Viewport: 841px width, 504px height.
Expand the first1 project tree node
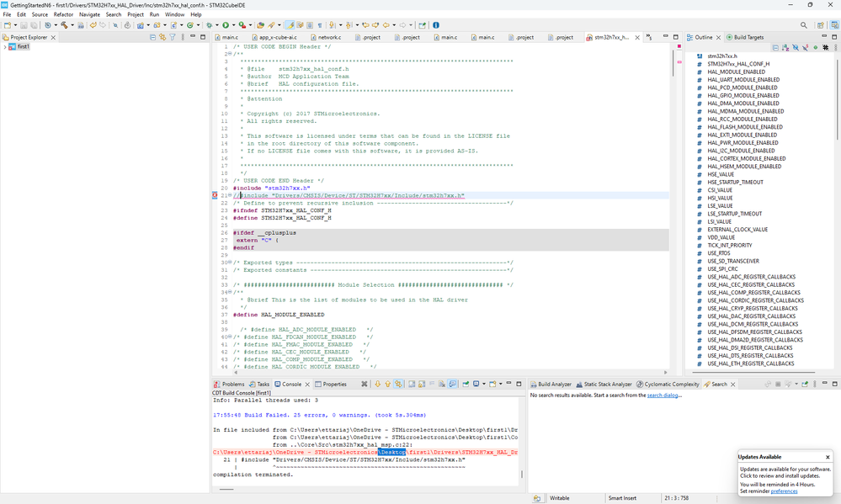[x=5, y=47]
